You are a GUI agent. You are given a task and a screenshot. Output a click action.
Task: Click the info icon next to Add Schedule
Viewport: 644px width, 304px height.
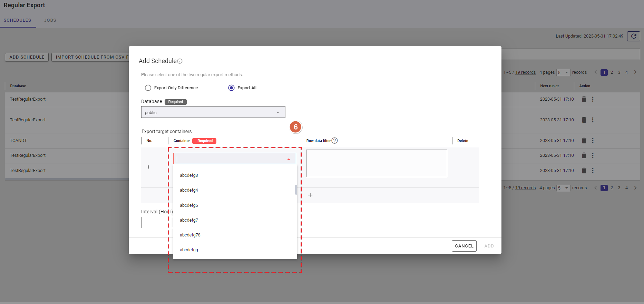(180, 61)
